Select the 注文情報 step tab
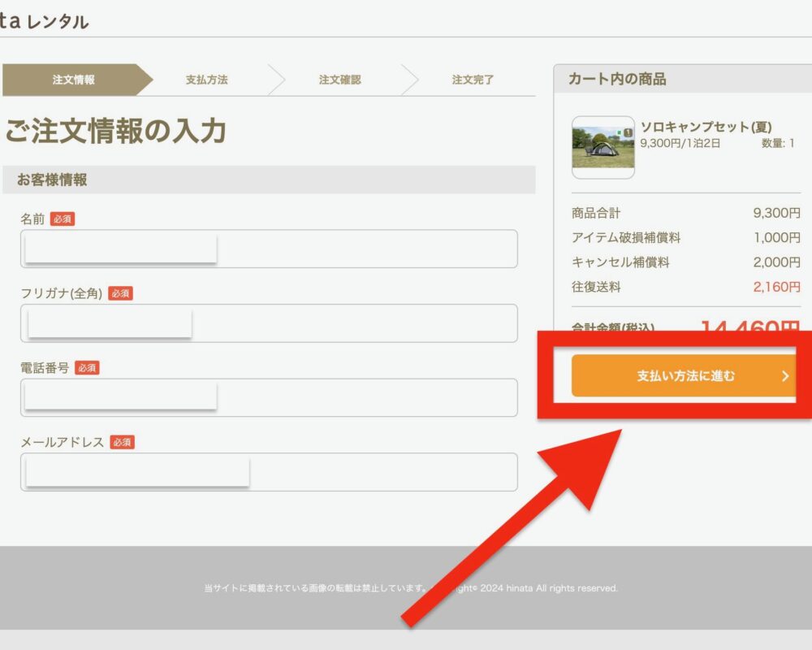Viewport: 812px width, 650px height. [74, 80]
